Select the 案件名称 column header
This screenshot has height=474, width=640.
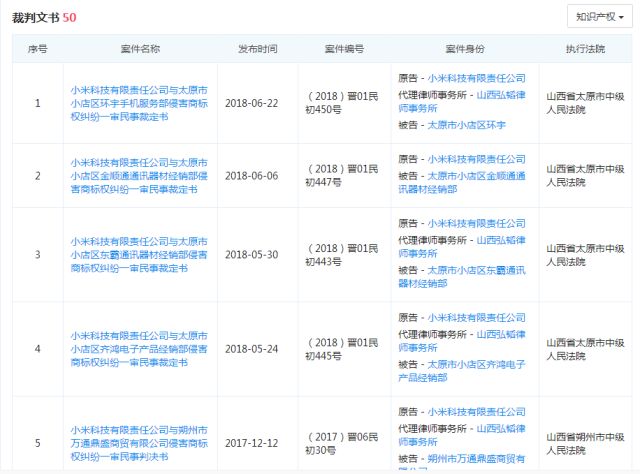click(x=140, y=49)
